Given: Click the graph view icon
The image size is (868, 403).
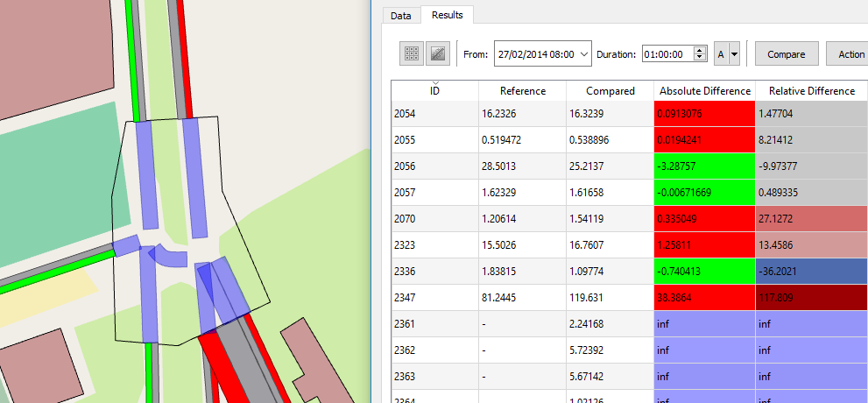Looking at the screenshot, I should 438,53.
